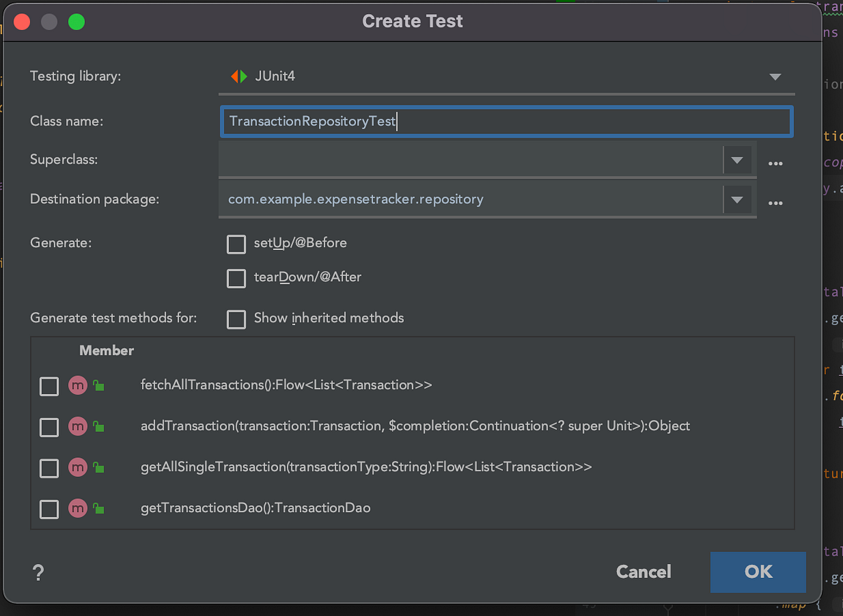
Task: Check the addTransaction member checkbox
Action: [x=49, y=426]
